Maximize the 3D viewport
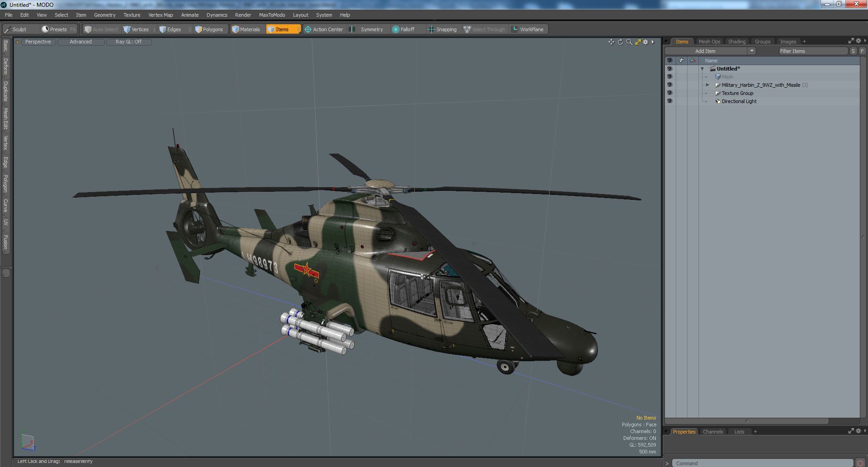Screen dimensions: 868x467 [x=638, y=42]
